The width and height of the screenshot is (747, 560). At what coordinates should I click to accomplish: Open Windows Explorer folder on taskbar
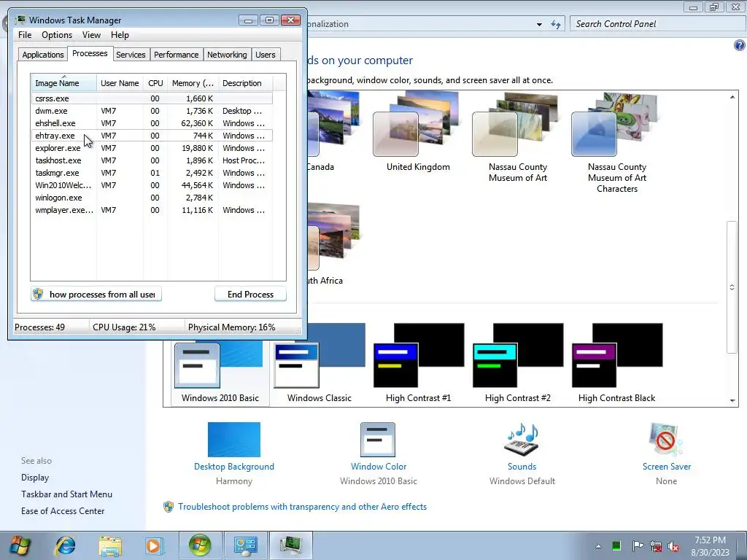(x=111, y=545)
